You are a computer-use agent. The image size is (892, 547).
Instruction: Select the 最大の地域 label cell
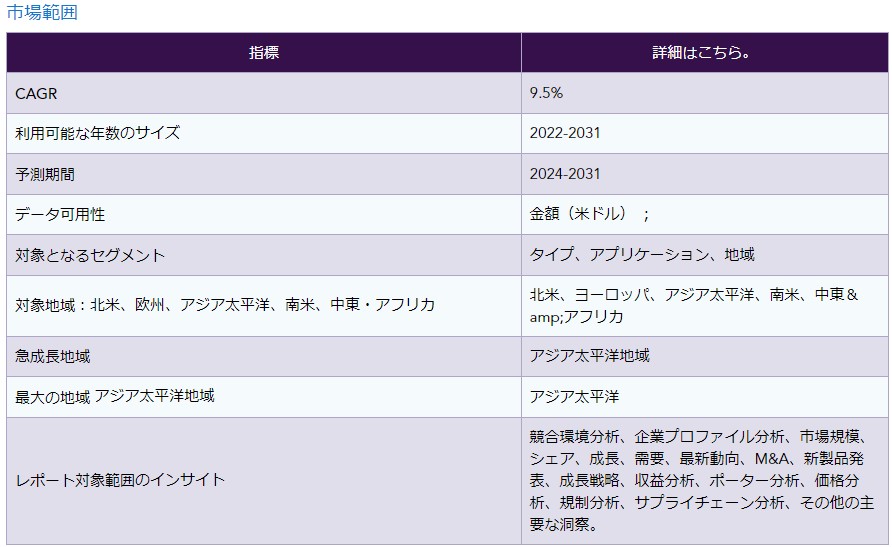264,397
